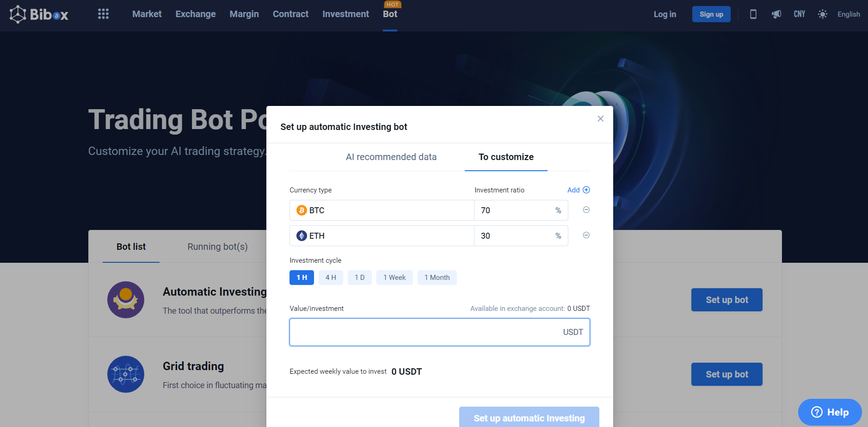Click the Grid trading bot icon

(x=126, y=374)
